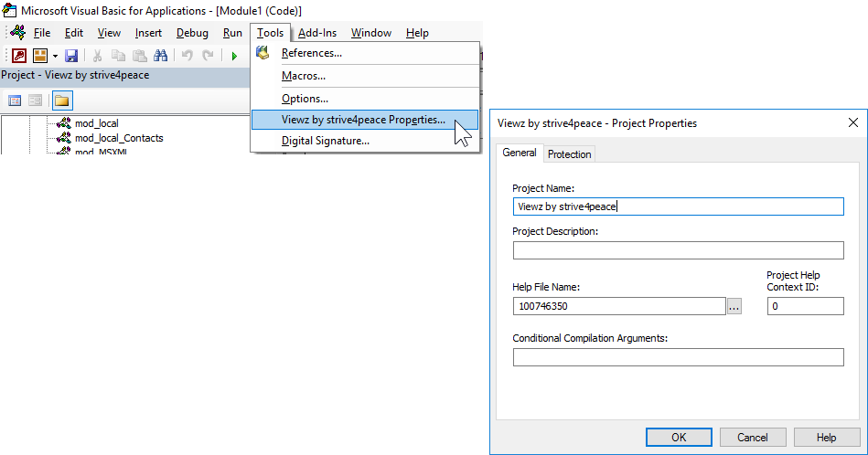Select mod_local_Contacts in the project tree
Viewport: 868px width, 455px height.
119,138
